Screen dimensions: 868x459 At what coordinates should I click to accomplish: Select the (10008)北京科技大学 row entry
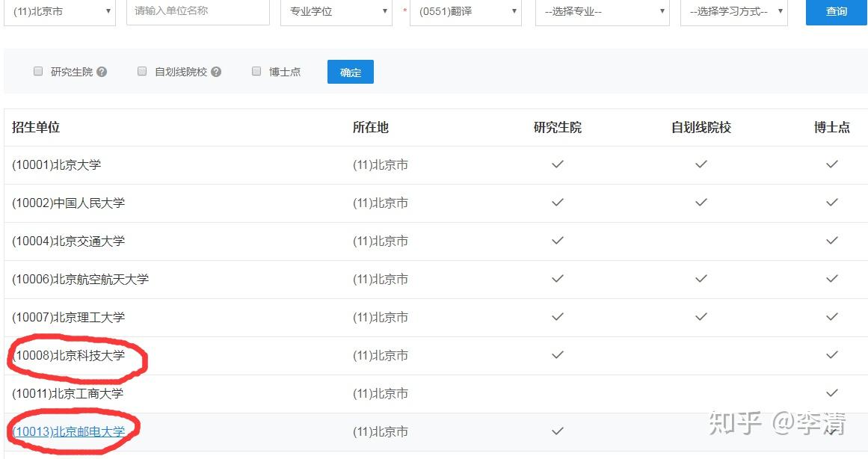(68, 355)
